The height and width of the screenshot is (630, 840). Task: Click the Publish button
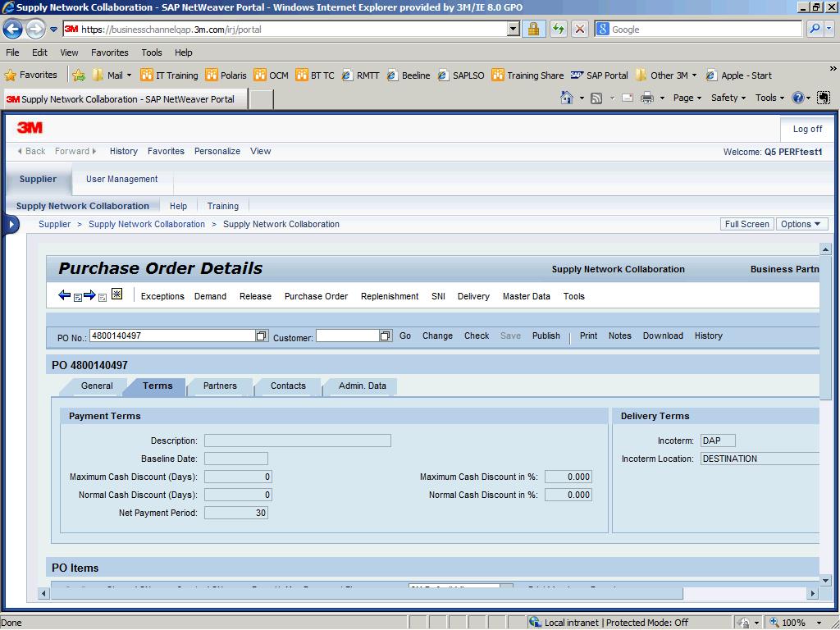pyautogui.click(x=546, y=336)
